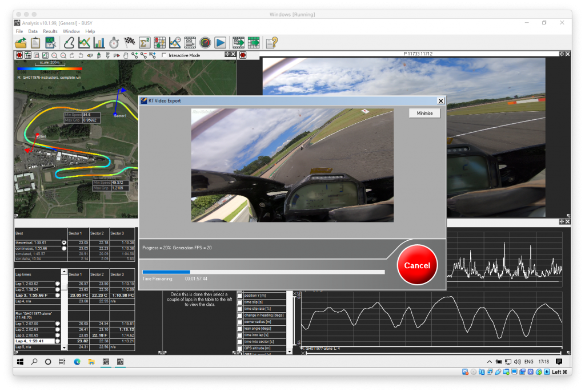585x392 pixels.
Task: Minimise the RT Video Export dialog
Action: tap(424, 113)
